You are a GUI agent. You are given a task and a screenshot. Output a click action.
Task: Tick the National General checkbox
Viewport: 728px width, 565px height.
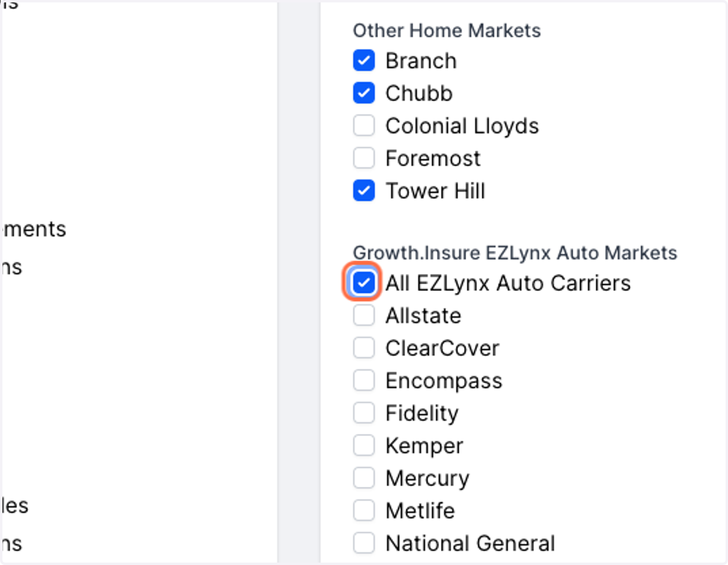(x=364, y=543)
